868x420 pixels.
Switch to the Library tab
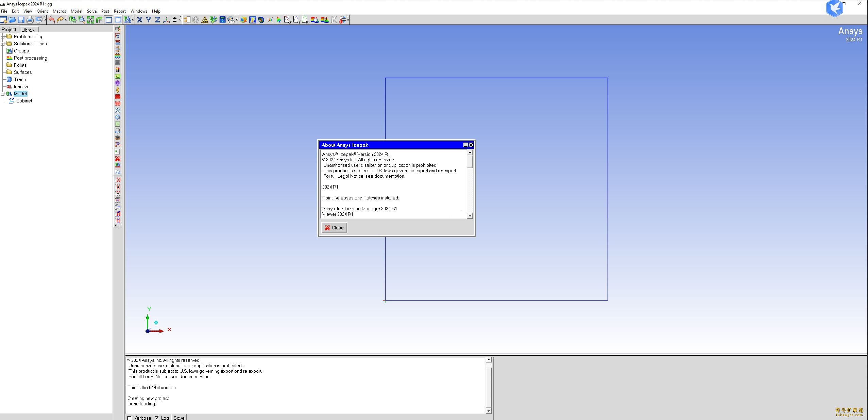28,30
